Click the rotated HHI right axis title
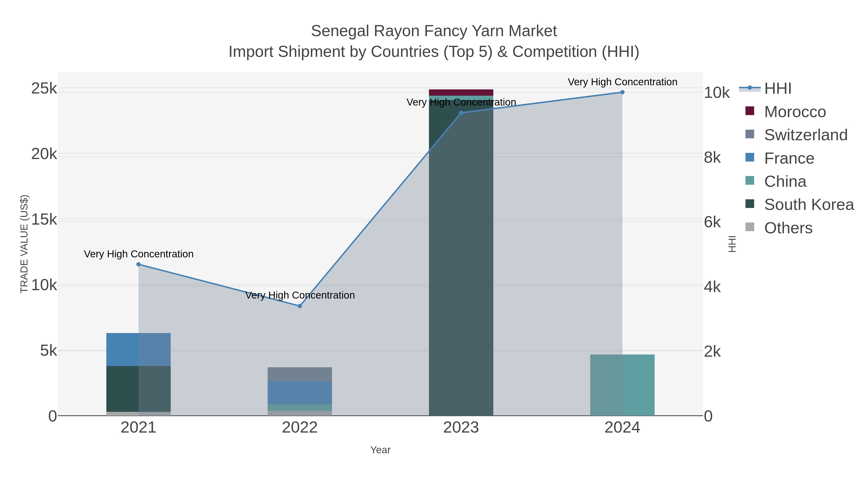The width and height of the screenshot is (868, 488). tap(732, 244)
